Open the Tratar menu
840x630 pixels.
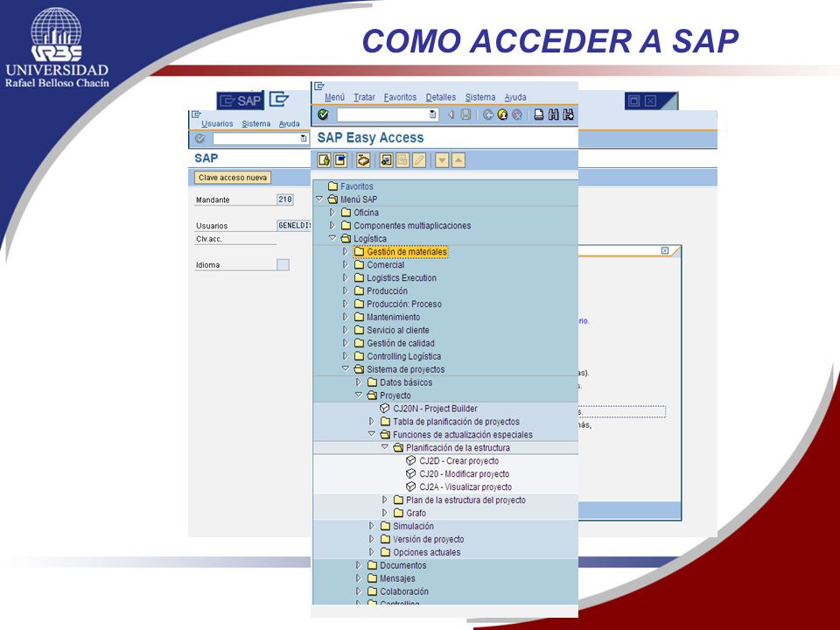tap(364, 97)
